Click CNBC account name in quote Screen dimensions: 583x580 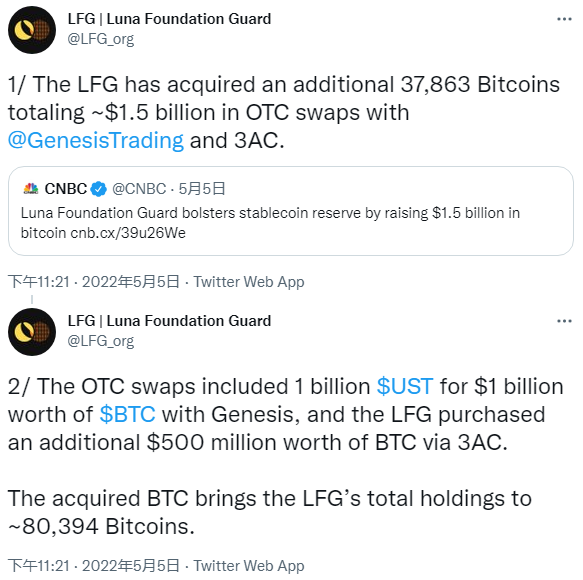(x=66, y=189)
